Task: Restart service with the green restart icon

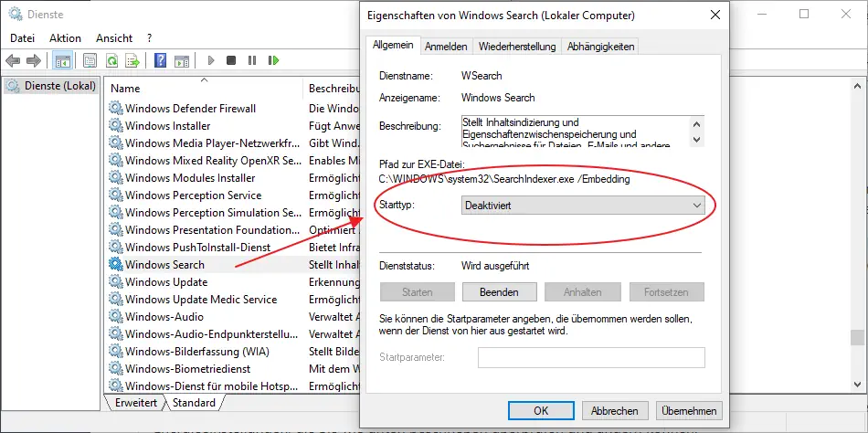Action: tap(273, 60)
